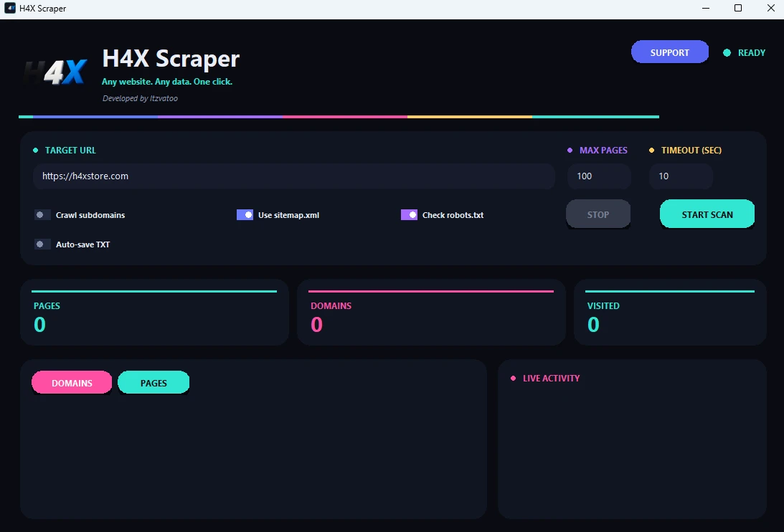This screenshot has width=784, height=532.
Task: Click the 'Developed by Itzvatoo' credit text
Action: (x=140, y=98)
